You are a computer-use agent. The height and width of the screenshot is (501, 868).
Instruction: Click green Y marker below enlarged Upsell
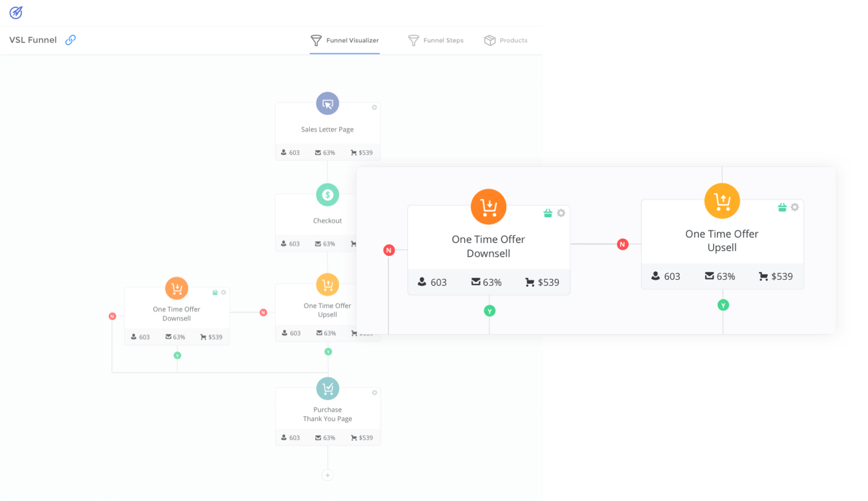(x=723, y=305)
